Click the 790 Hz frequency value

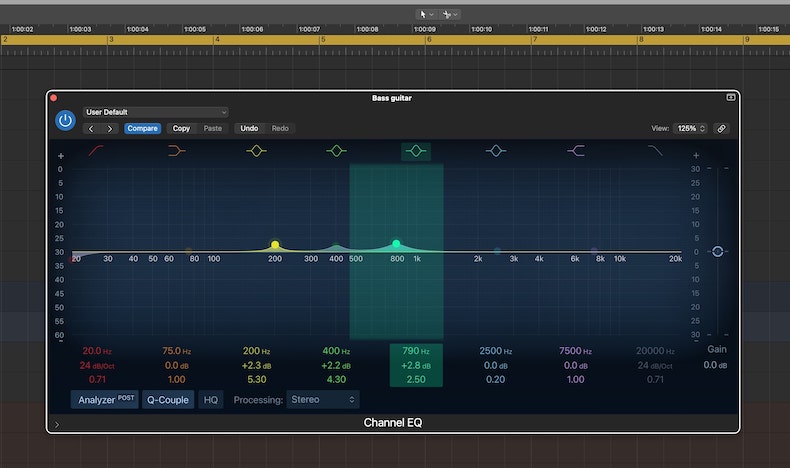coord(416,351)
